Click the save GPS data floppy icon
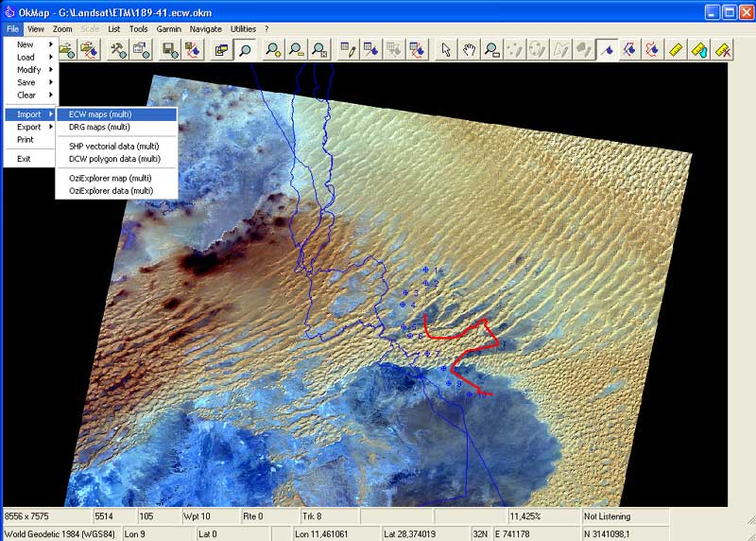Screen dimensions: 756x541 pyautogui.click(x=193, y=50)
